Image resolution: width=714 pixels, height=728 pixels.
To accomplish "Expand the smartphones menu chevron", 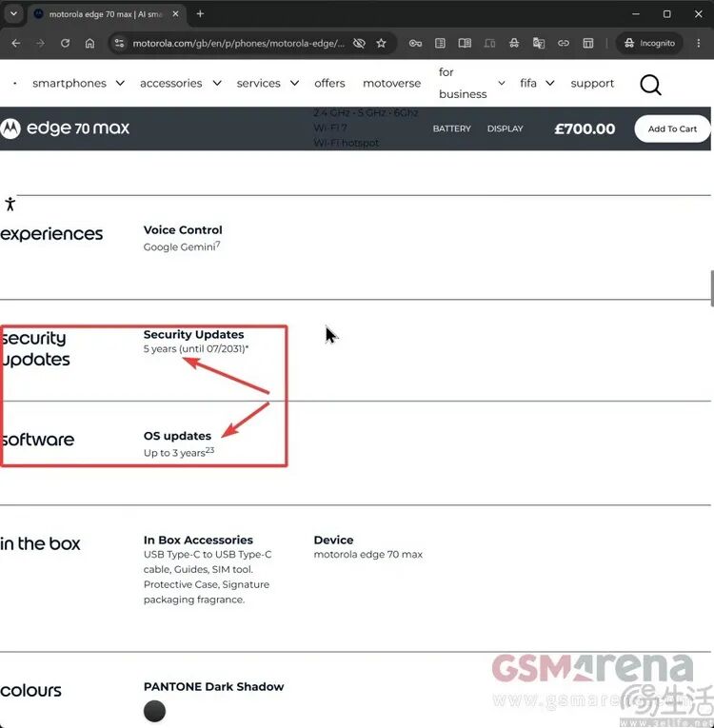I will point(120,83).
